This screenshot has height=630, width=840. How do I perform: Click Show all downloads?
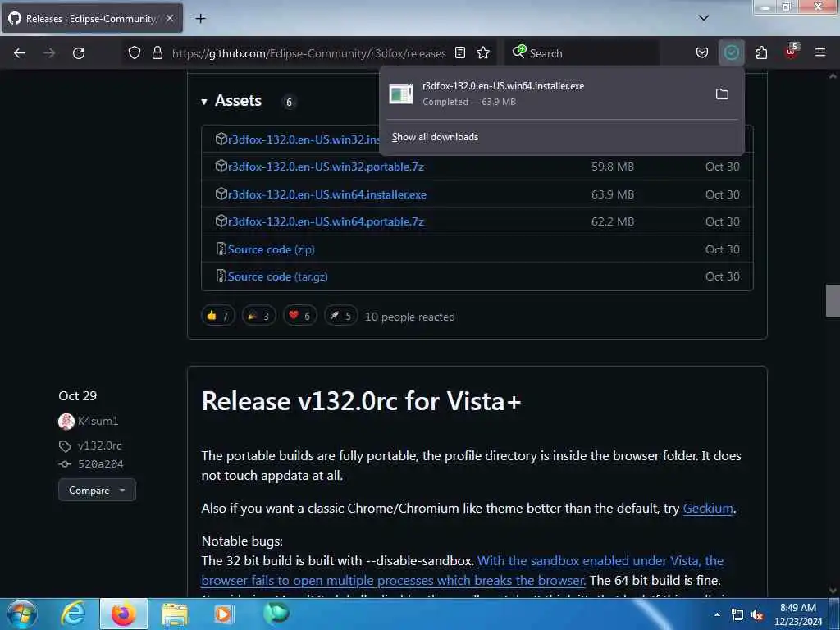[435, 137]
